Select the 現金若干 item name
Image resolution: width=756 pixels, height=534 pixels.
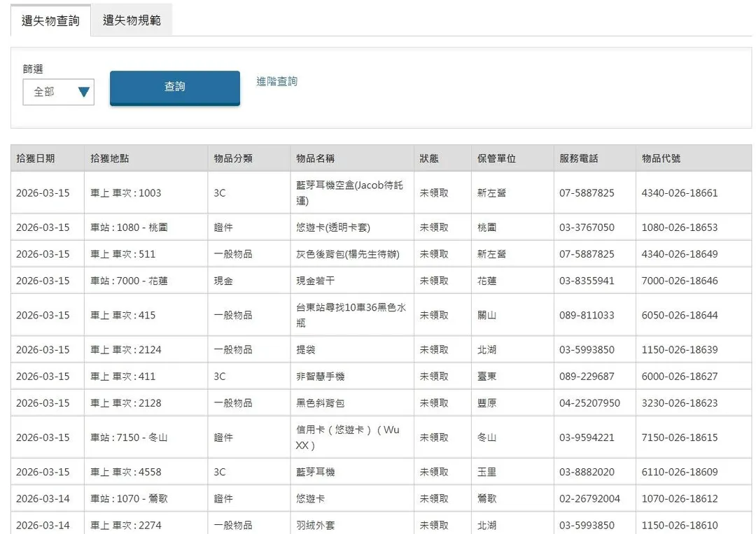tap(315, 281)
